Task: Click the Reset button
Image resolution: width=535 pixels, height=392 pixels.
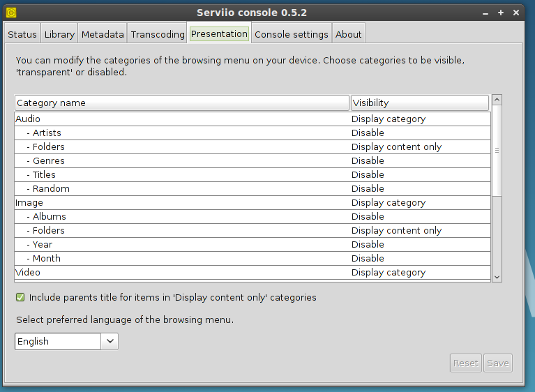Action: click(x=465, y=363)
